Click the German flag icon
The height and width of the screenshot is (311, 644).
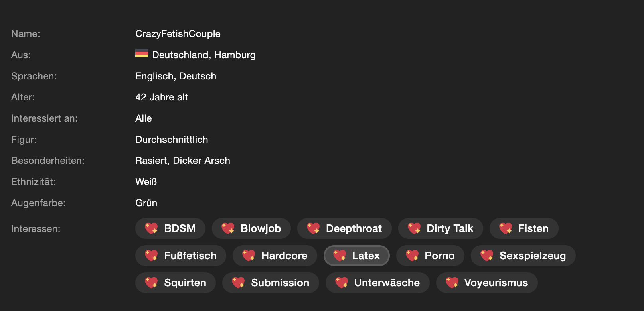[x=142, y=54]
